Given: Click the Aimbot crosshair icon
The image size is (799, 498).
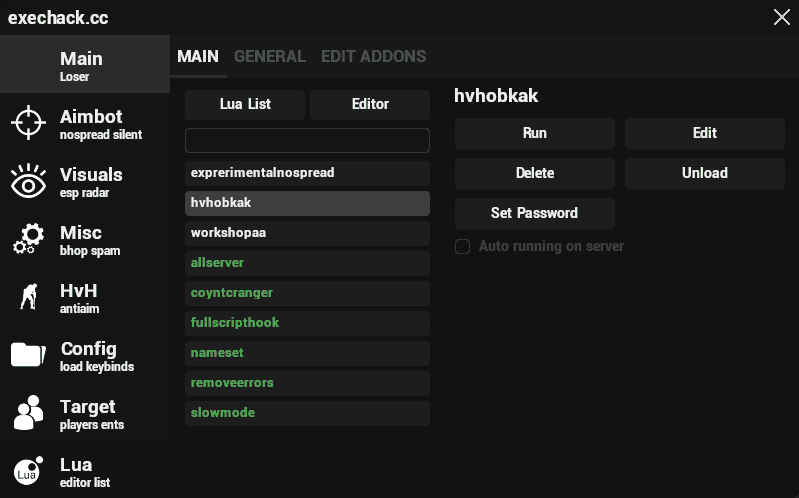Looking at the screenshot, I should point(28,124).
